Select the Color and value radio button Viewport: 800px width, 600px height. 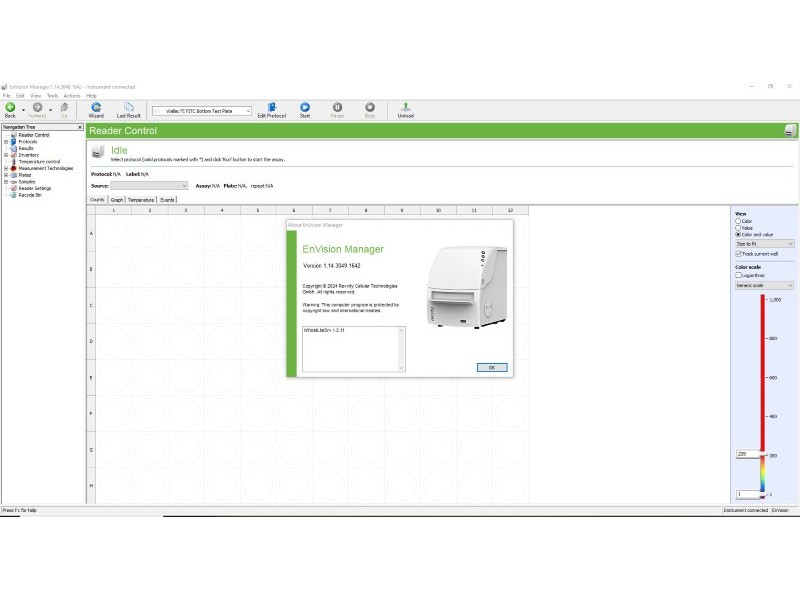point(738,234)
